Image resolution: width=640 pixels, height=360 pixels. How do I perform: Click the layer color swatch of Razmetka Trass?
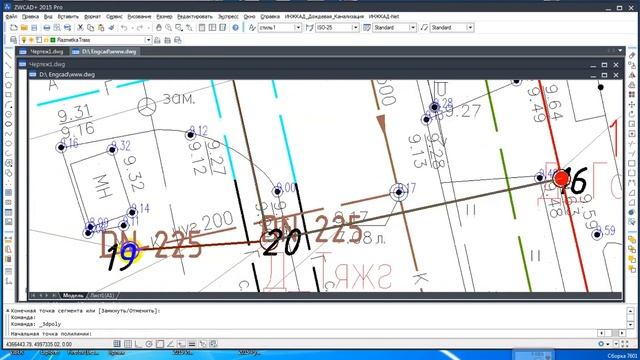click(53, 40)
